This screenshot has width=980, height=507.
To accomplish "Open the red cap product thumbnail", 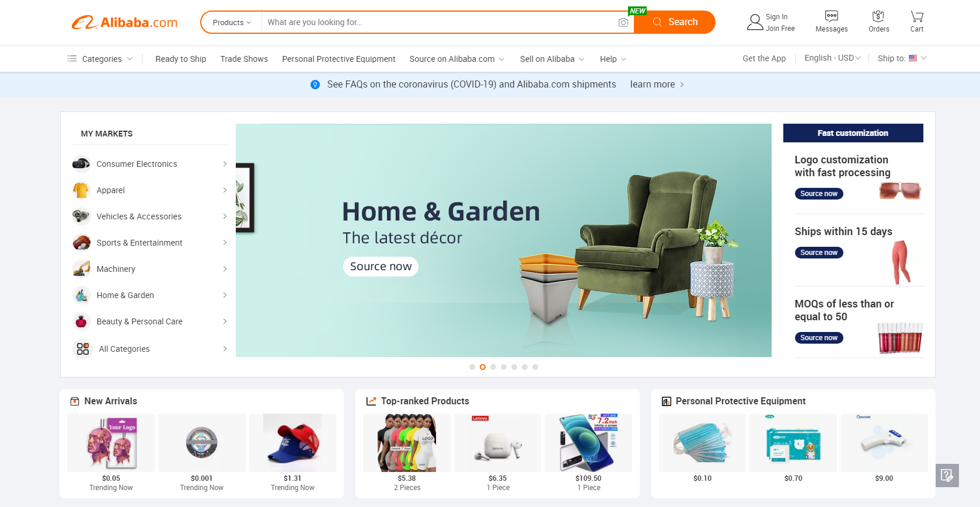I will pyautogui.click(x=292, y=443).
